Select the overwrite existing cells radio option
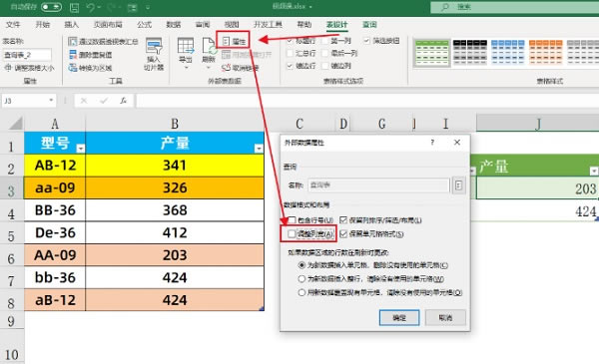599x364 pixels. coord(301,292)
